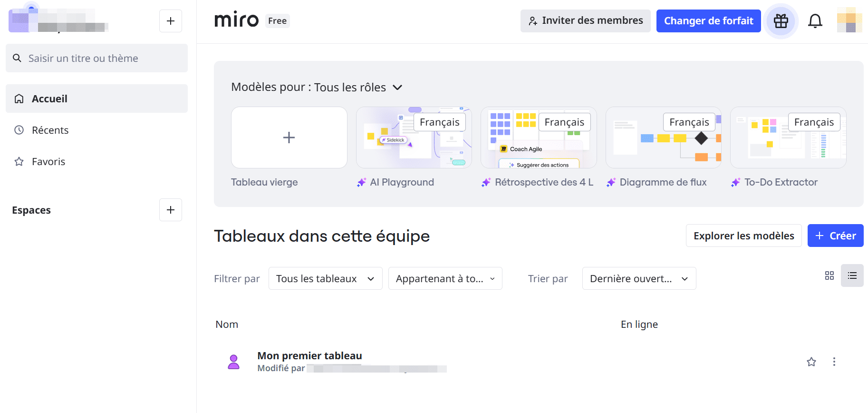The height and width of the screenshot is (413, 868).
Task: Click Changer de forfait button
Action: (709, 21)
